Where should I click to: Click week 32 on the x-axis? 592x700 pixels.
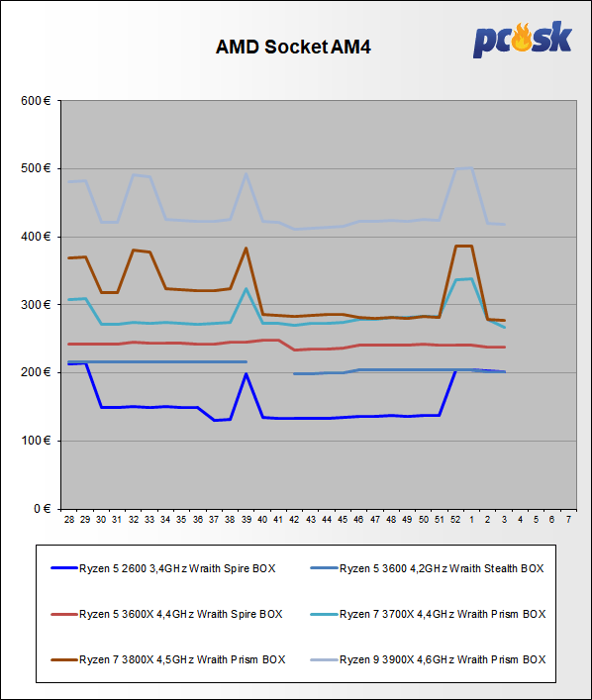(x=134, y=519)
